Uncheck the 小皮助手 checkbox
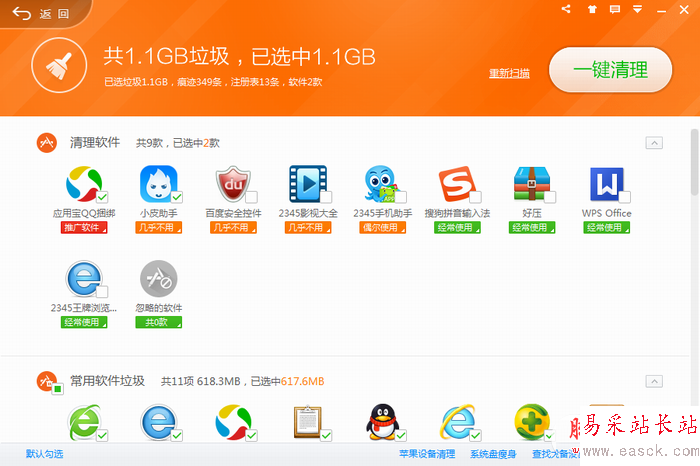This screenshot has width=700, height=466. (177, 196)
